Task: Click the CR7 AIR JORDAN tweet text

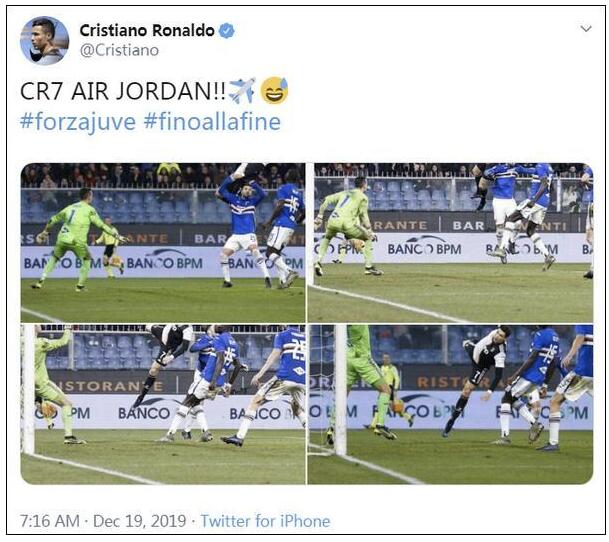Action: tap(123, 91)
